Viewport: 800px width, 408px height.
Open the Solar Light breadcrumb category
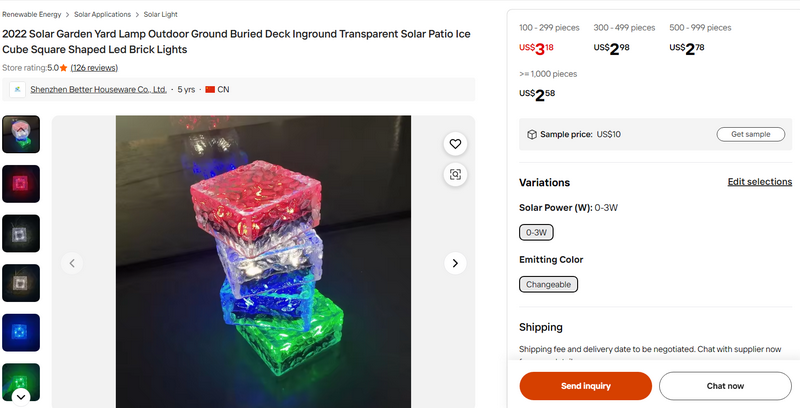[162, 15]
